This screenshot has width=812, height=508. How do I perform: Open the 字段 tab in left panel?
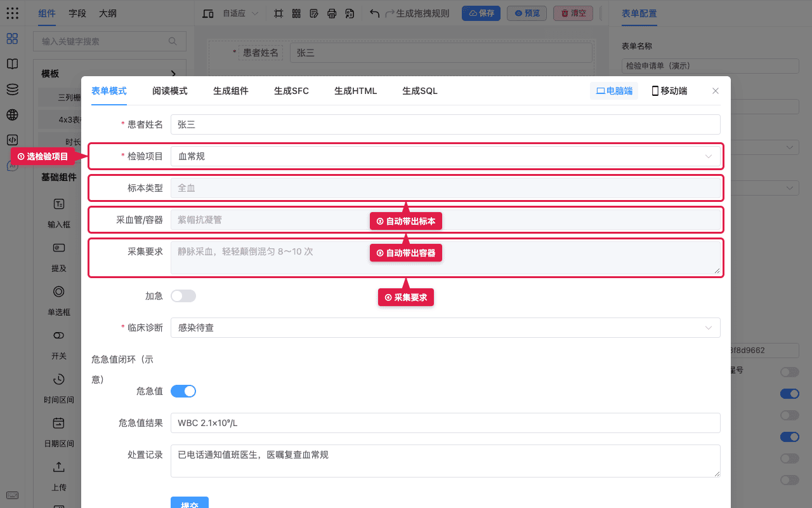pyautogui.click(x=77, y=13)
